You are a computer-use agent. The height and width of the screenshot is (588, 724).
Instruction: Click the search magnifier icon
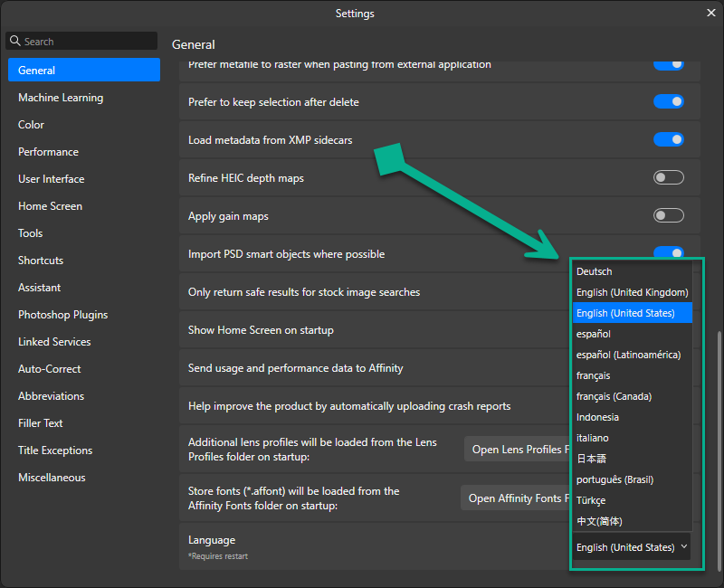click(x=15, y=41)
